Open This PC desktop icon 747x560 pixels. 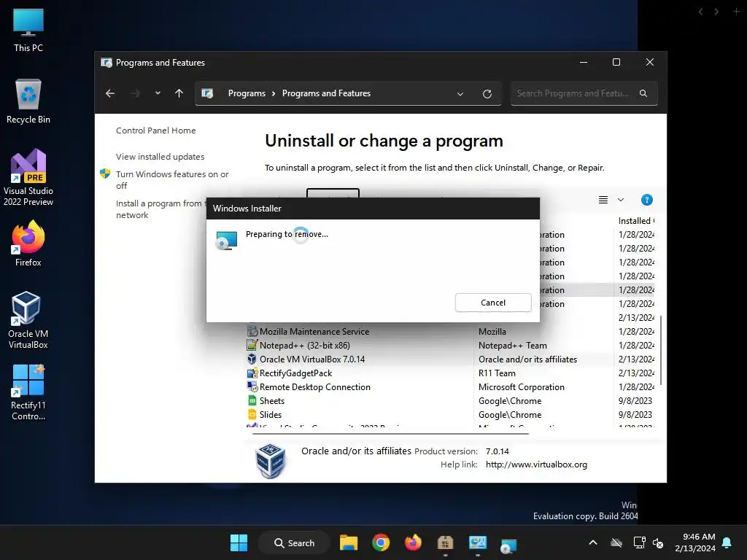point(28,31)
